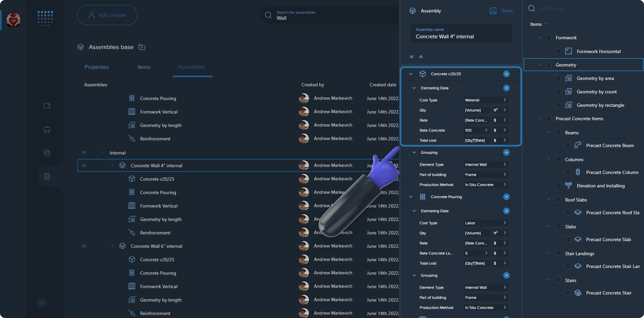Viewport: 644px width, 318px height.
Task: Click the new folder icon beside Assemblies base
Action: [x=142, y=47]
